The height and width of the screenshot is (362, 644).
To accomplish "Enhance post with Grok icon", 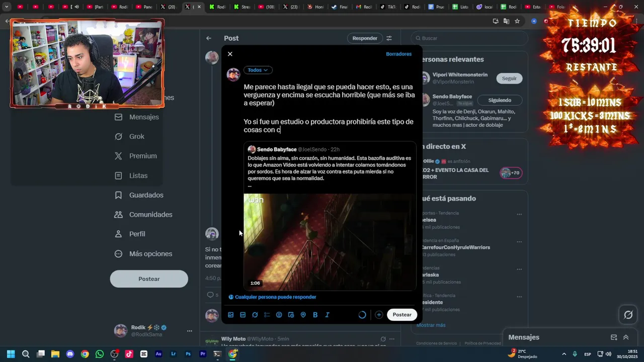I will click(x=255, y=315).
